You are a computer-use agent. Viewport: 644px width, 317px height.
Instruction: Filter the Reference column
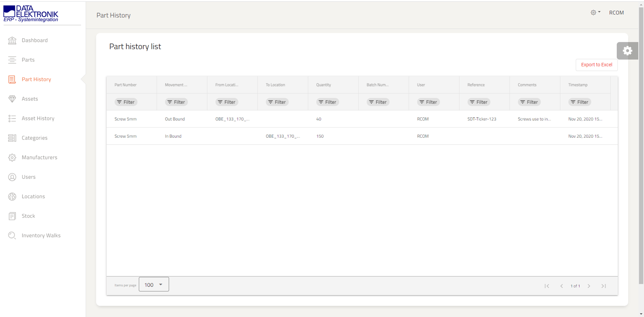click(479, 102)
